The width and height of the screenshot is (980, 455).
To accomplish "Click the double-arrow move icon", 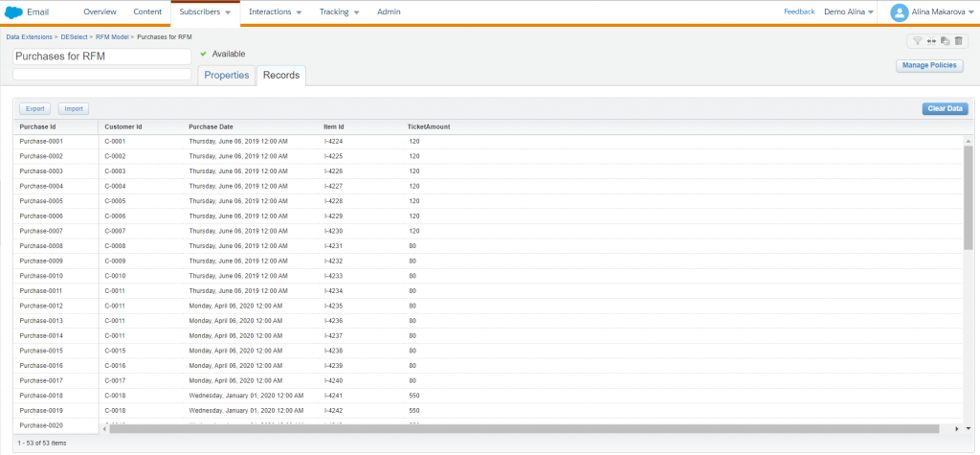I will click(931, 41).
